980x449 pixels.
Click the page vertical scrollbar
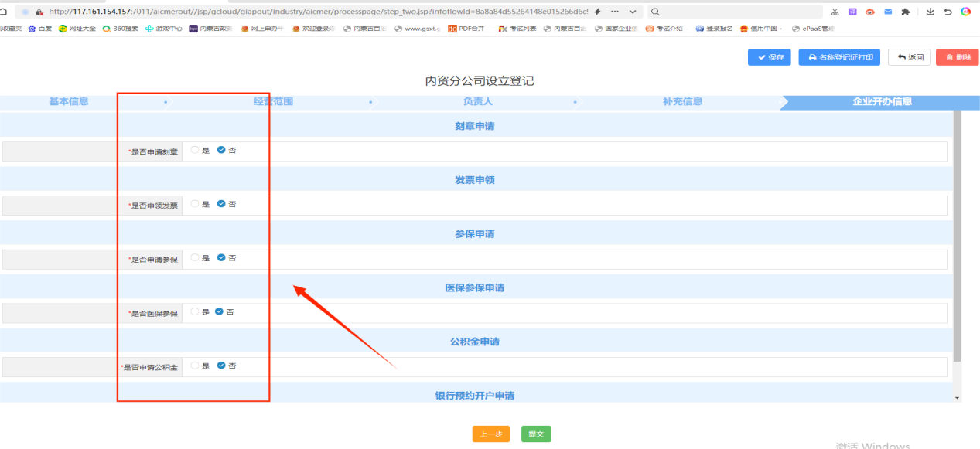tap(957, 232)
